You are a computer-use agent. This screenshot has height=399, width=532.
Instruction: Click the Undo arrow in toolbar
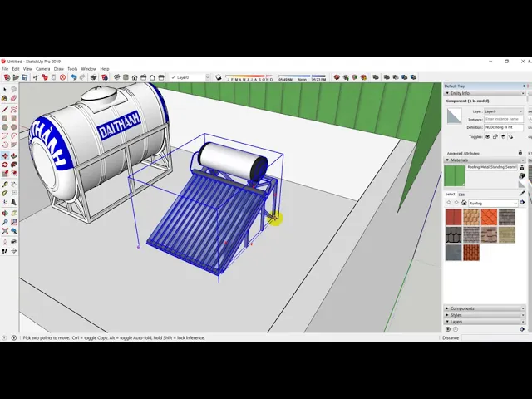pyautogui.click(x=73, y=77)
